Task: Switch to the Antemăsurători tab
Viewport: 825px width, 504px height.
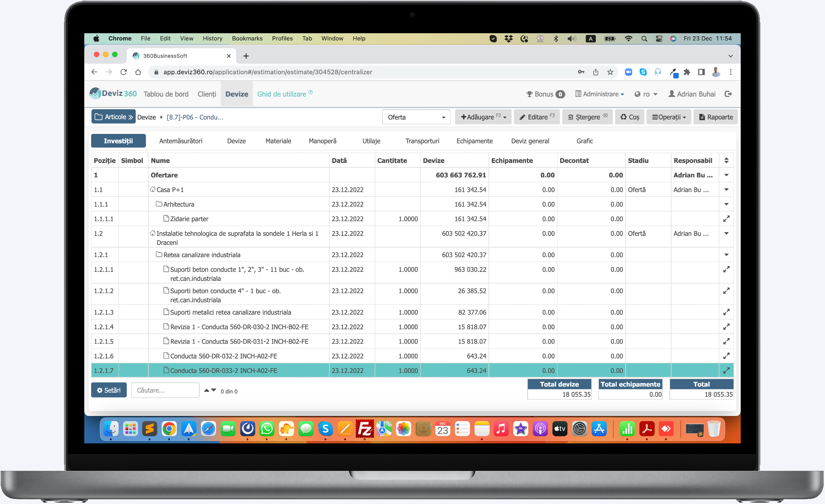Action: coord(181,141)
